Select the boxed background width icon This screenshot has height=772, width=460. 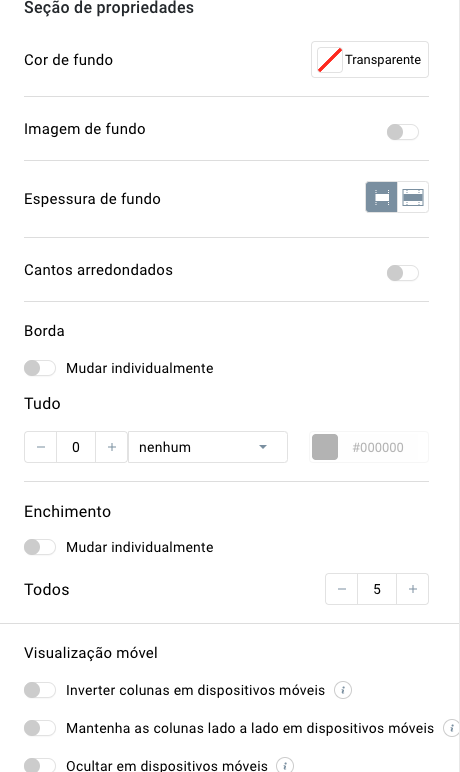tap(381, 197)
